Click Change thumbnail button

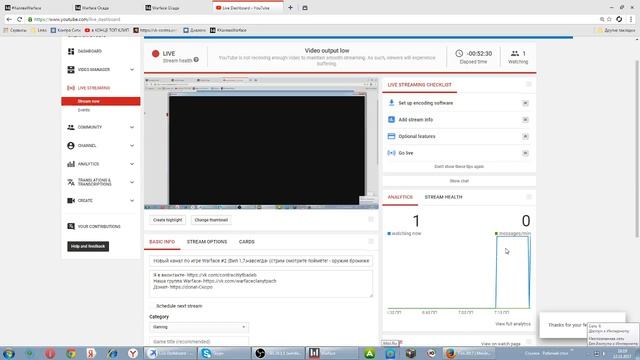[x=211, y=220]
